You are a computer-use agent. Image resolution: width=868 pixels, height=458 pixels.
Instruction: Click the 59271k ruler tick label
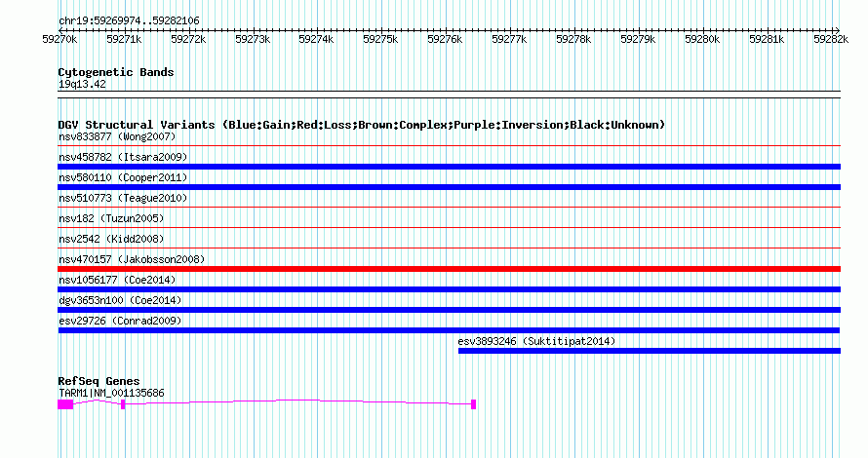coord(124,39)
